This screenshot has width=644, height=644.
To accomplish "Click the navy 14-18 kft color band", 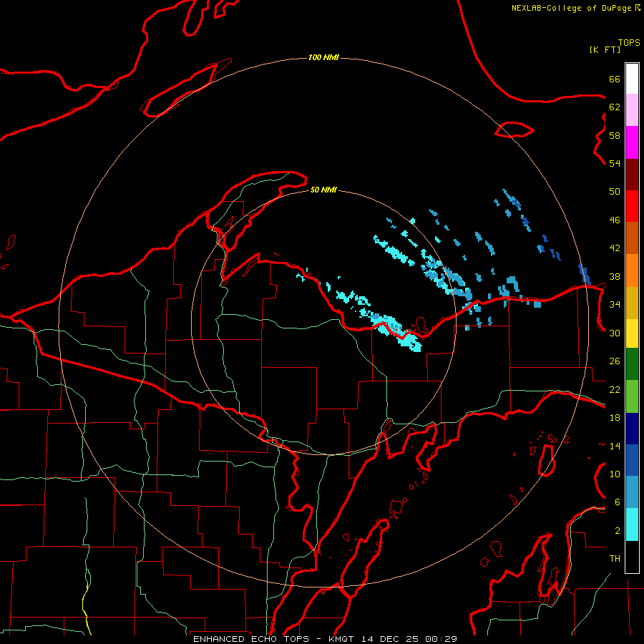I will (632, 429).
